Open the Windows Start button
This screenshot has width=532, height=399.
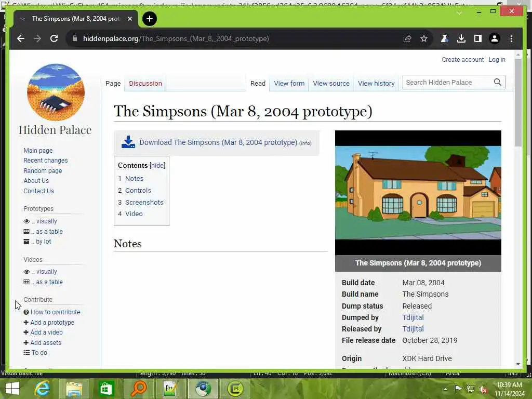pos(12,389)
